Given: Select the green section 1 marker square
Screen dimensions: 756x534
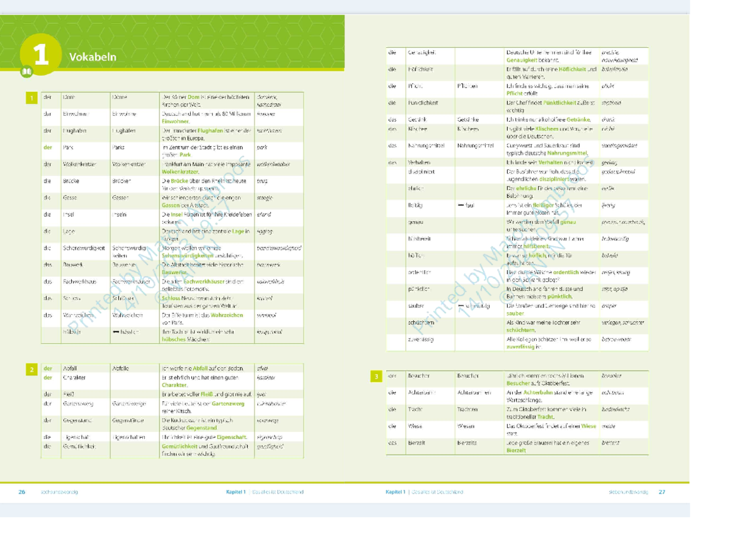Looking at the screenshot, I should pos(31,99).
